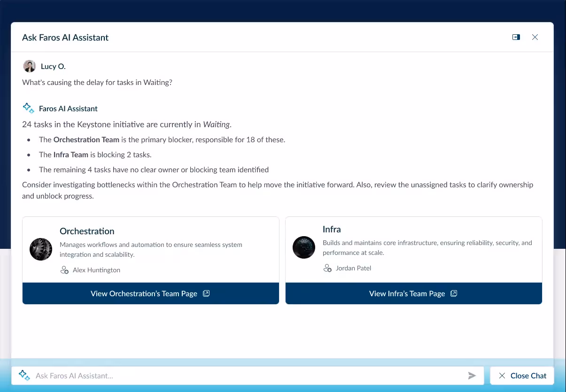Click the pop-out to sidebar icon in header

tap(516, 37)
